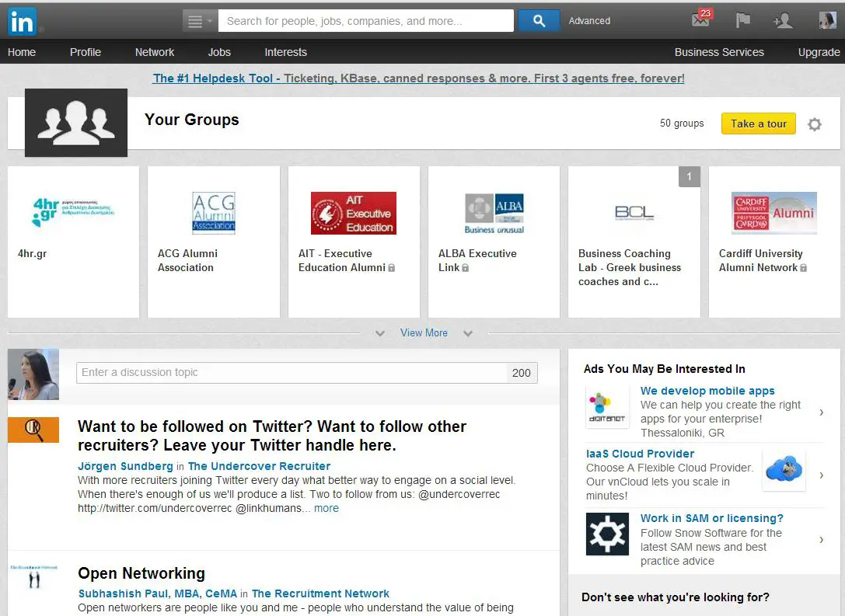
Task: Expand the IaaS Cloud Provider ad arrow
Action: coord(821,475)
